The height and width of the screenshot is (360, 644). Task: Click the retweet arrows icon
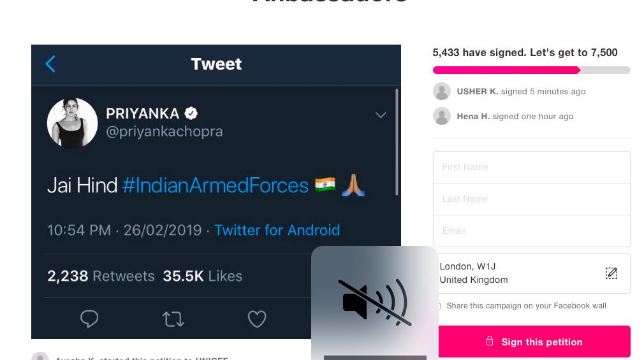(173, 319)
